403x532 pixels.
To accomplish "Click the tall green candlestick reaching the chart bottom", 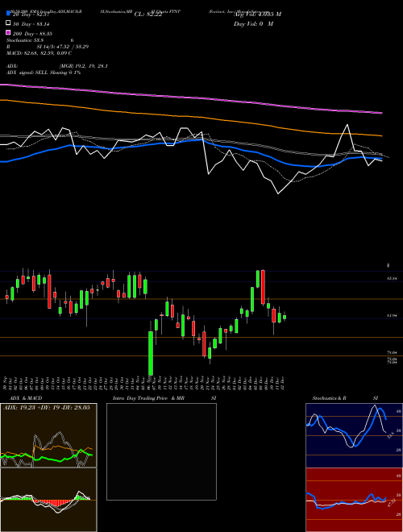I will pyautogui.click(x=151, y=353).
